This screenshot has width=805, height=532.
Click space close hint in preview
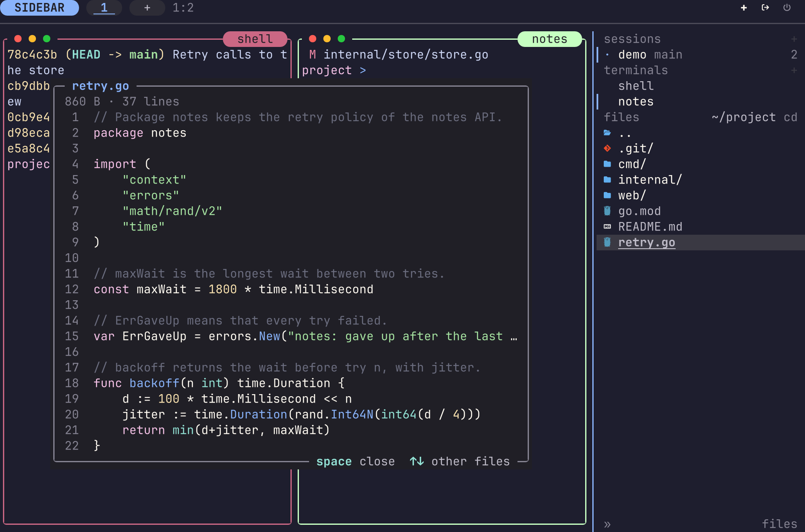(x=355, y=461)
